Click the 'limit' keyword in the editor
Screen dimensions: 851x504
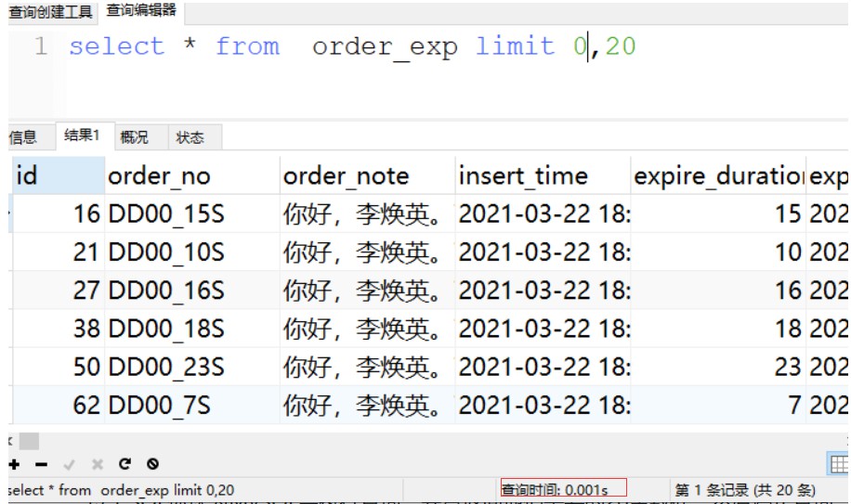coord(515,46)
